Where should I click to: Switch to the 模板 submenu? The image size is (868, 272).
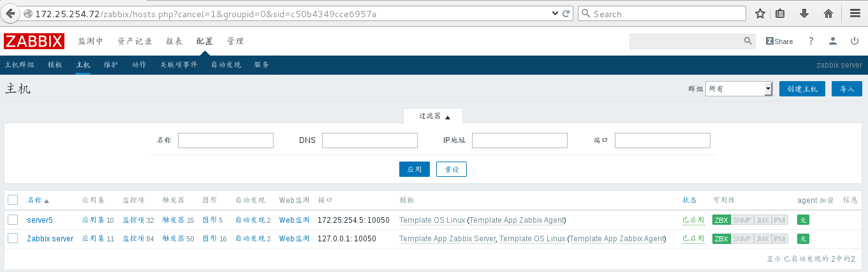55,65
